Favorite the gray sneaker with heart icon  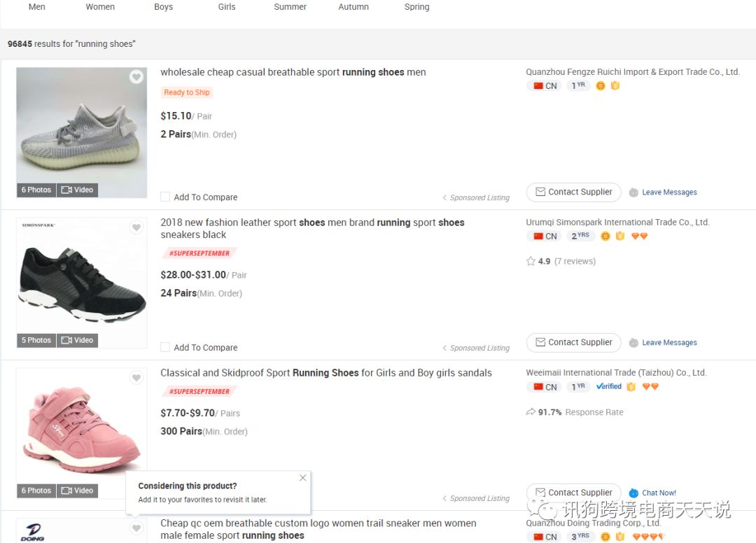(x=136, y=77)
